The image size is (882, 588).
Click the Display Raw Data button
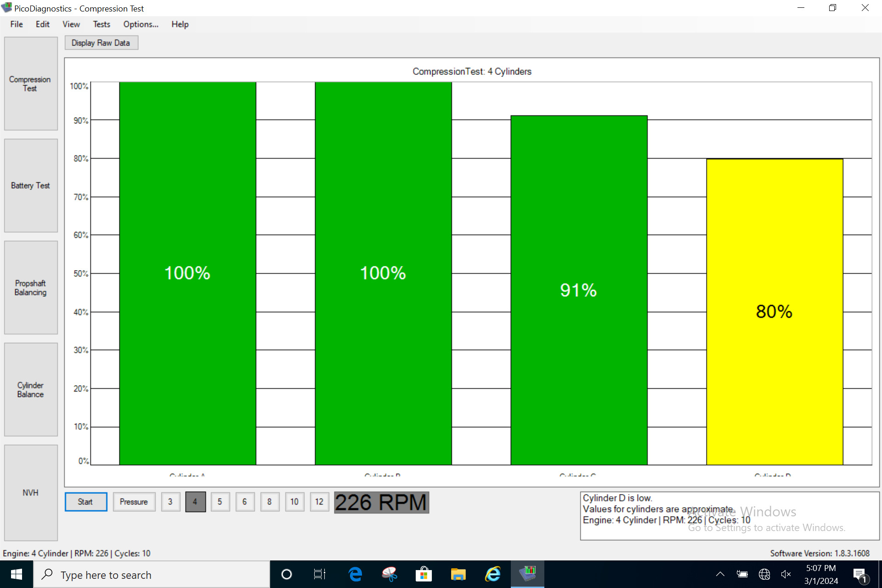pyautogui.click(x=101, y=43)
